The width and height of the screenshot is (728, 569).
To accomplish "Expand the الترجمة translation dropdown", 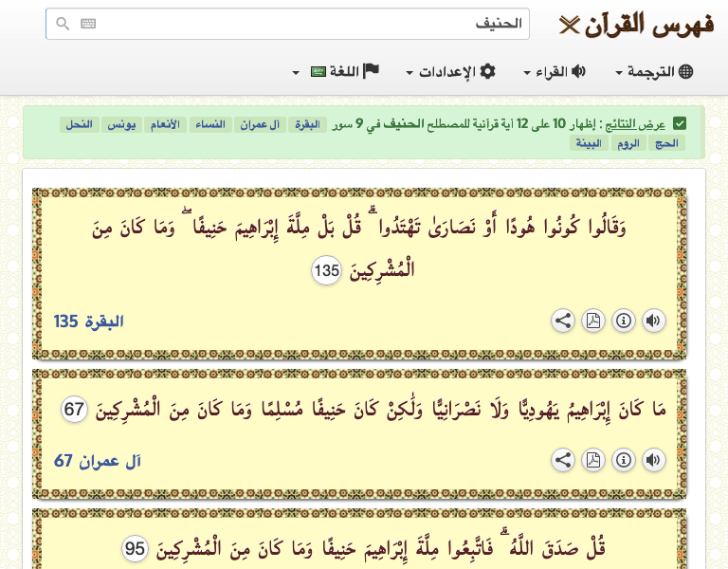I will click(x=655, y=72).
